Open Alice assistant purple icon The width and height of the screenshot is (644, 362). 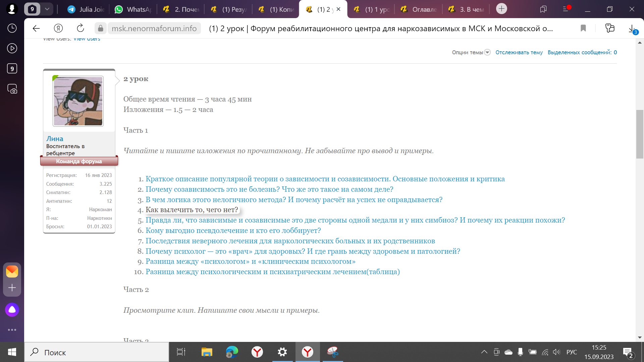(12, 310)
